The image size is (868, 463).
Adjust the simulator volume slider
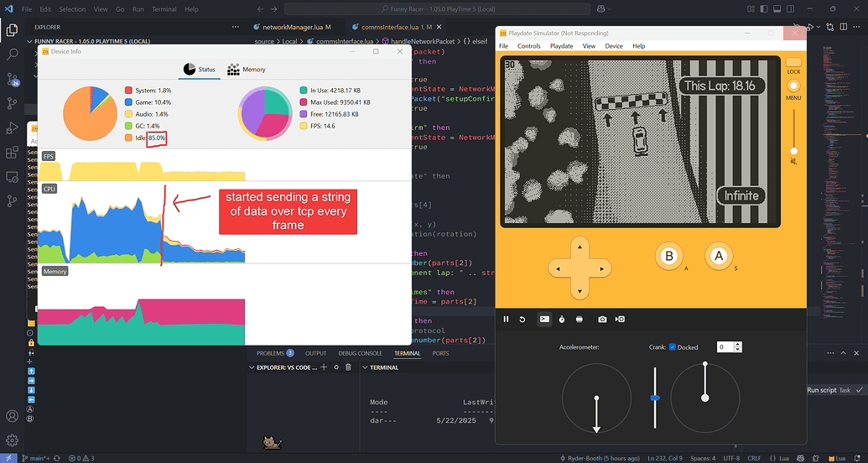coord(793,151)
